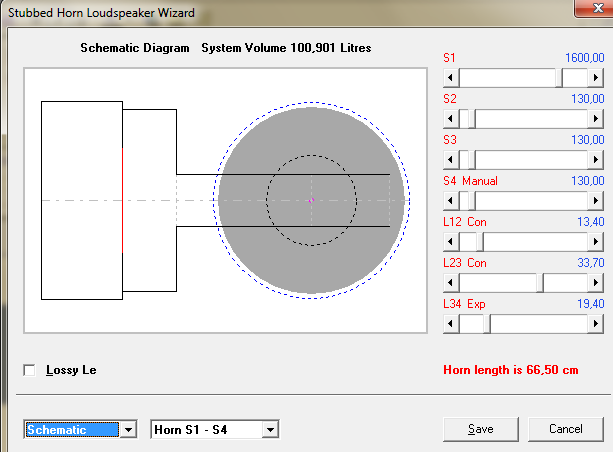Open the Horn S1 - S4 dropdown arrow
Image resolution: width=613 pixels, height=452 pixels.
pos(270,430)
